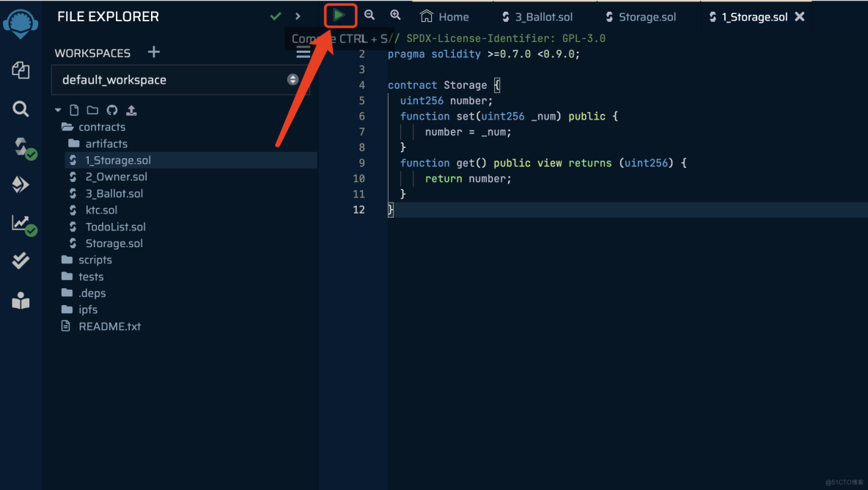Create a new file icon
This screenshot has width=868, height=490.
(74, 110)
